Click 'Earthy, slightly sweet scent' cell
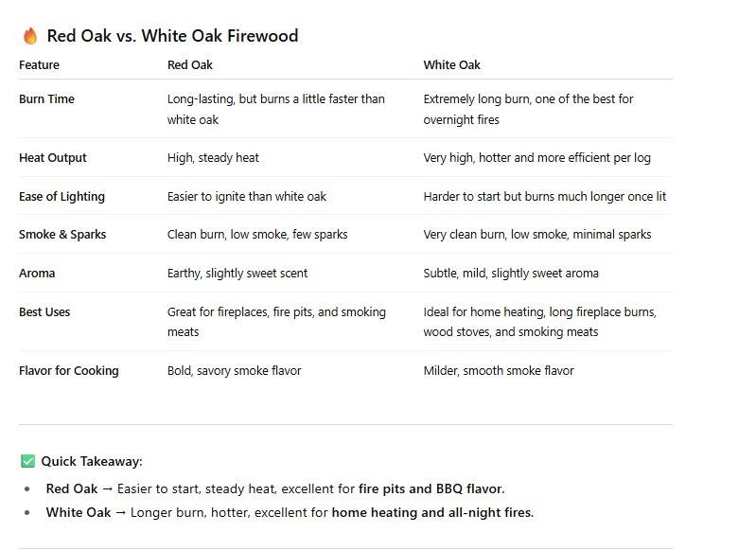Image resolution: width=756 pixels, height=550 pixels. click(237, 273)
